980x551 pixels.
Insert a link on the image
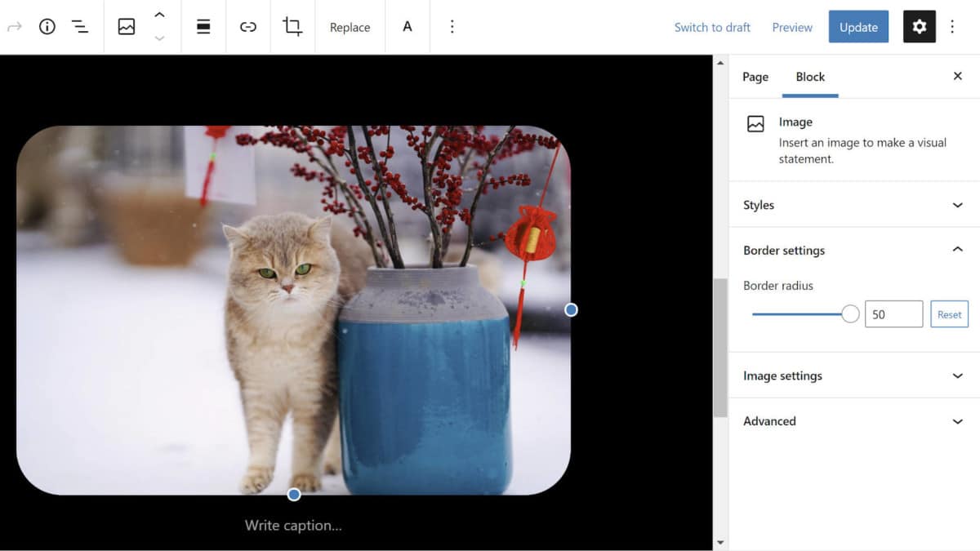248,27
